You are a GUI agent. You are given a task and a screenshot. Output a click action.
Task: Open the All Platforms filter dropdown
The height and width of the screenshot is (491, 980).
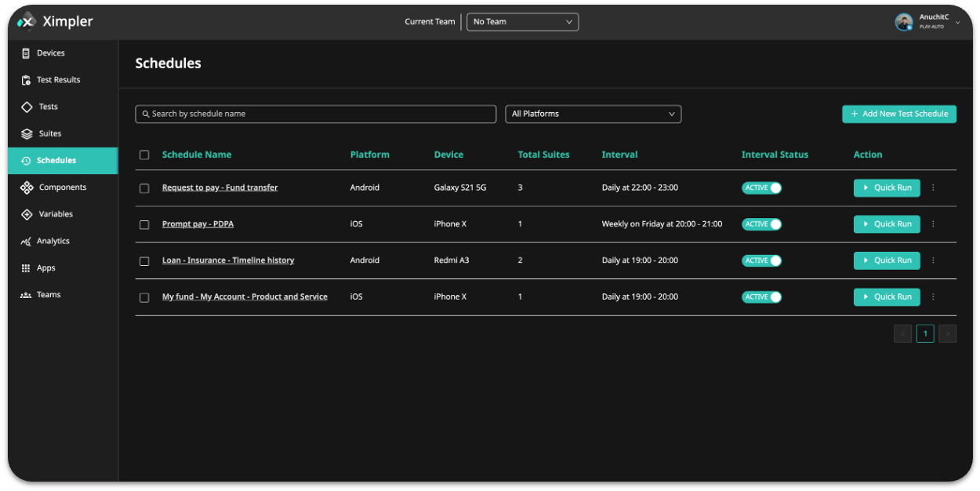pos(593,115)
